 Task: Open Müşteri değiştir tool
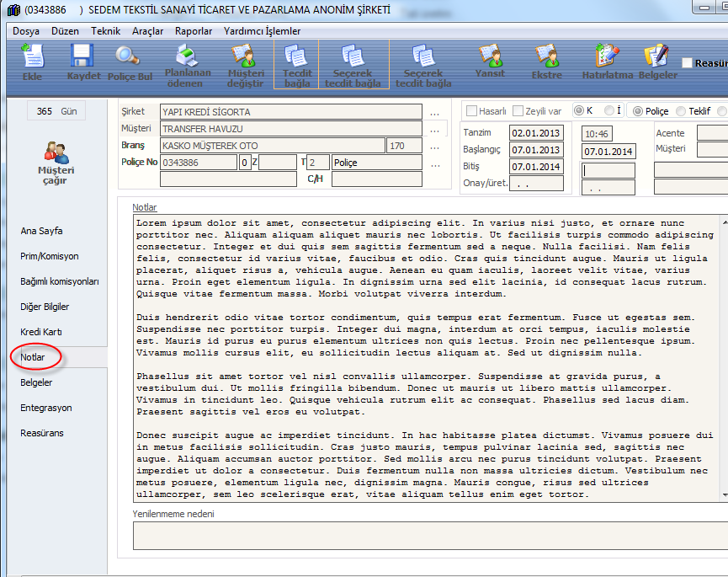(x=246, y=64)
